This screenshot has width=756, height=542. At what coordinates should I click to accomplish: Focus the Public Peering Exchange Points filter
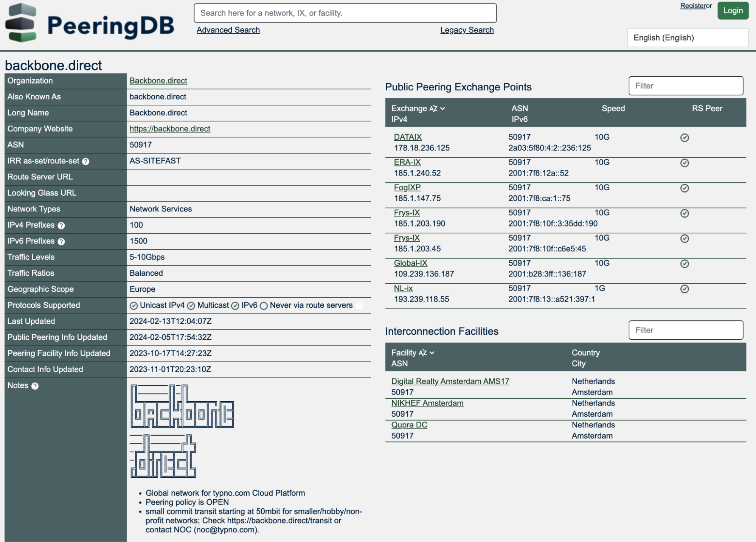click(686, 86)
